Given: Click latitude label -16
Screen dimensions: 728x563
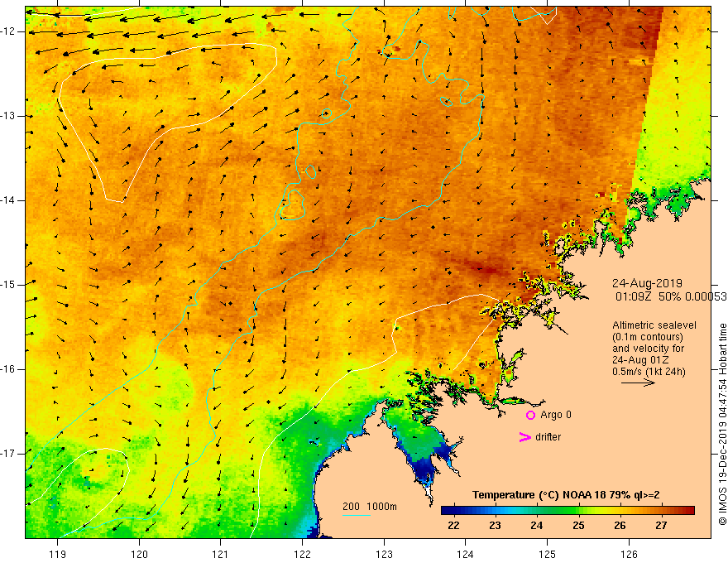Looking at the screenshot, I should [x=8, y=369].
